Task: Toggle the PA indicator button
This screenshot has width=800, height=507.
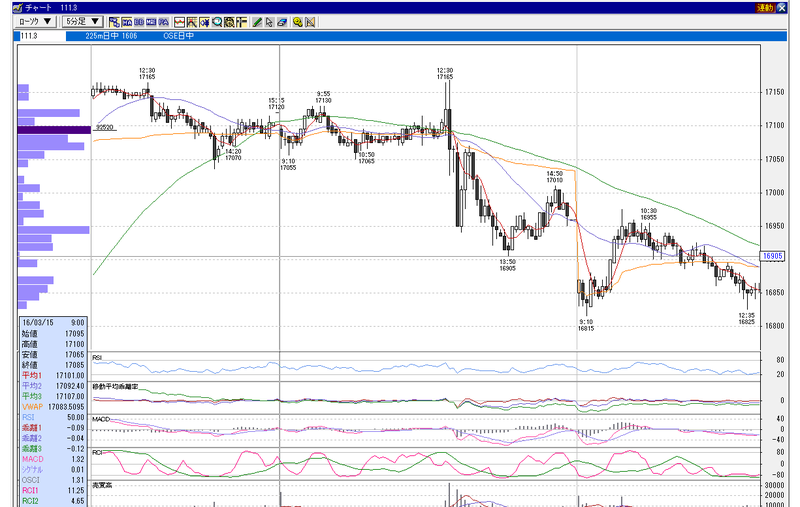Action: 163,22
